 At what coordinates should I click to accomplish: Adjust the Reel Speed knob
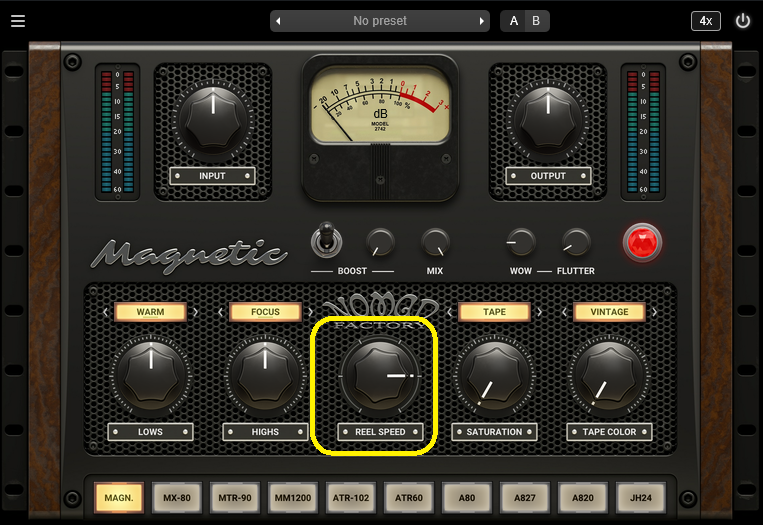pos(380,376)
